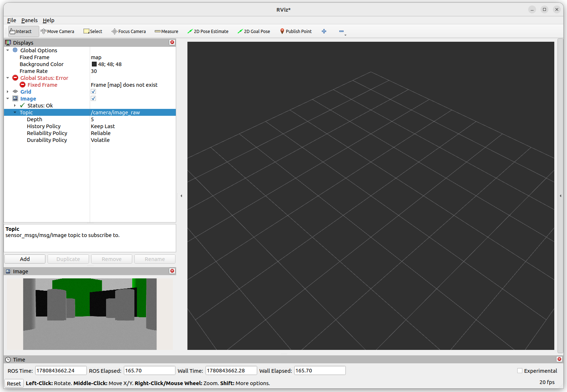Image resolution: width=567 pixels, height=392 pixels.
Task: Add a new tool with plus icon
Action: tap(324, 31)
